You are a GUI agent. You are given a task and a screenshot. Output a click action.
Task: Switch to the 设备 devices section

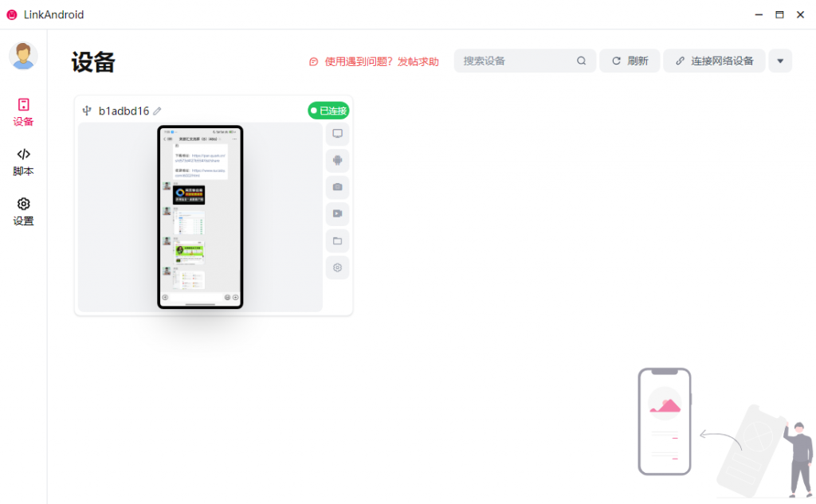[x=23, y=111]
